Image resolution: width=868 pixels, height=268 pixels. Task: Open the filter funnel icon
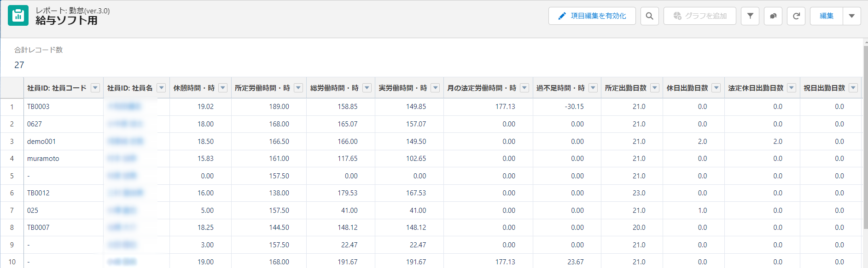click(750, 16)
